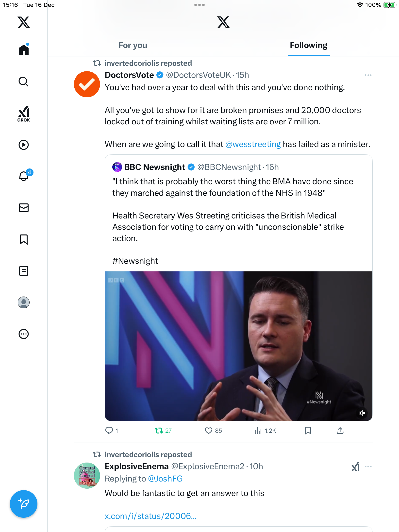Like the DoctorsVote post
Screen dimensions: 399x532
209,431
